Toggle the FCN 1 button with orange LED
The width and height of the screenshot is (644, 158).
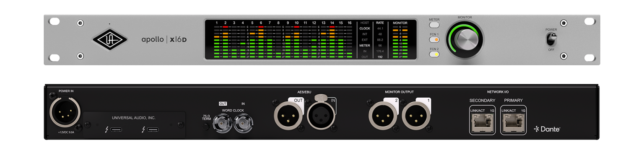pos(434,40)
